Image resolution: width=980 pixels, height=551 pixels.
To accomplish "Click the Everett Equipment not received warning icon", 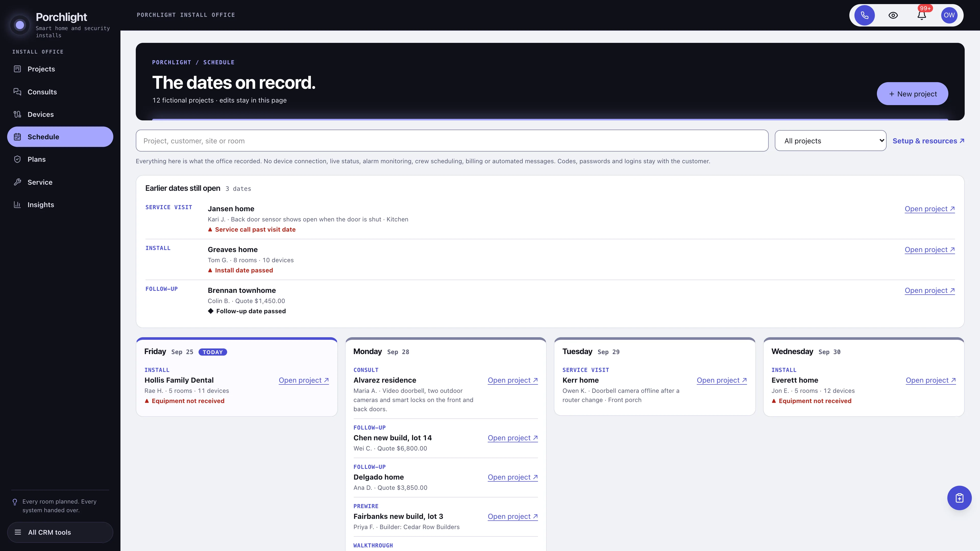I will (x=774, y=401).
